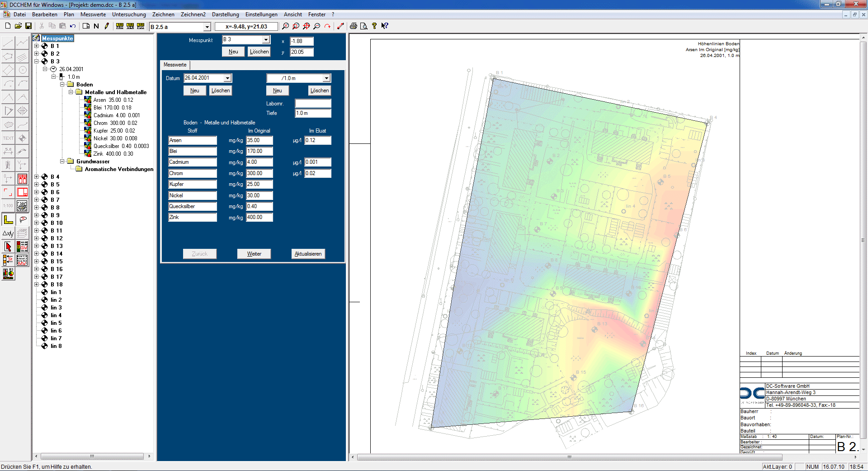Click the tree panel horizontal scrollbar
The width and height of the screenshot is (868, 471).
pos(93,456)
